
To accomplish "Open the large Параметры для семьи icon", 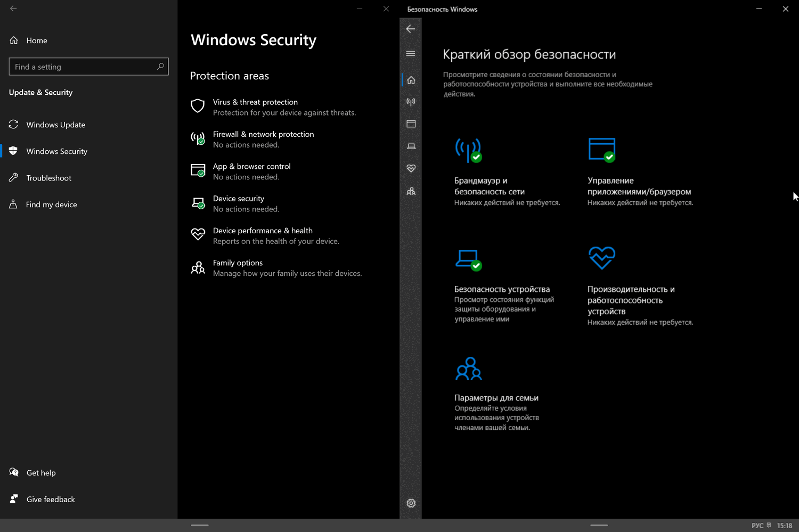I will point(468,369).
